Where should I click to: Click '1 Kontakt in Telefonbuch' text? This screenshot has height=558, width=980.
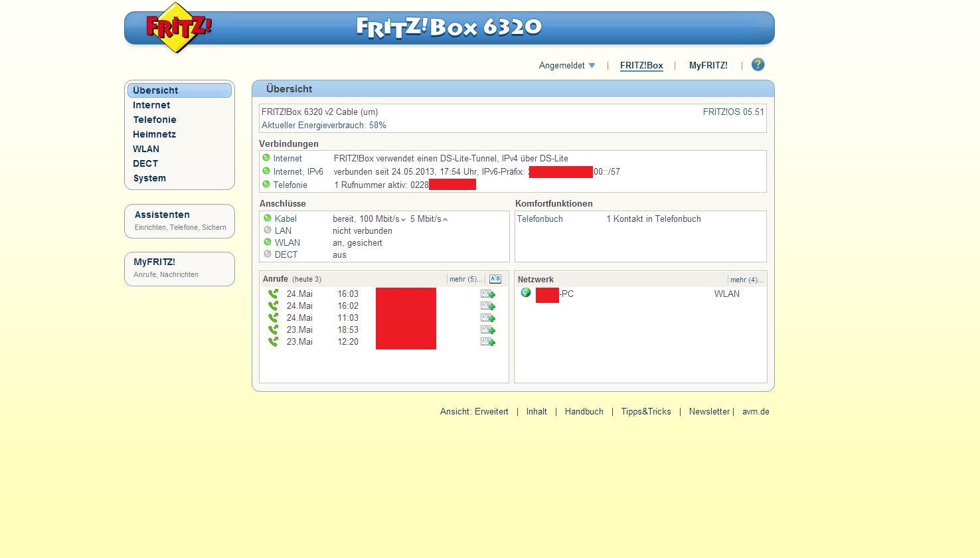tap(653, 219)
